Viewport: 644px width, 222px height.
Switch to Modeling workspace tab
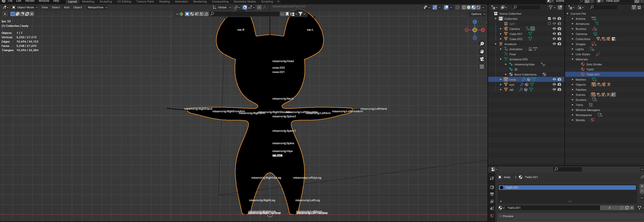[88, 2]
